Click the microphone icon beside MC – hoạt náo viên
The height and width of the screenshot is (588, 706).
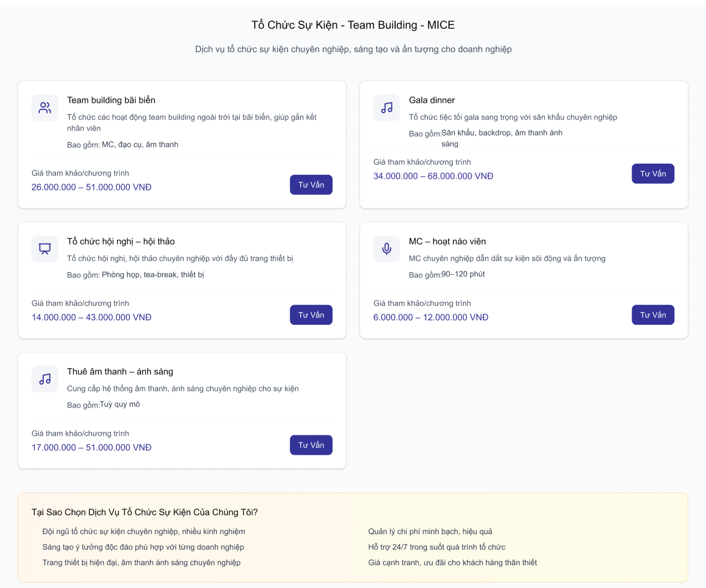[387, 249]
